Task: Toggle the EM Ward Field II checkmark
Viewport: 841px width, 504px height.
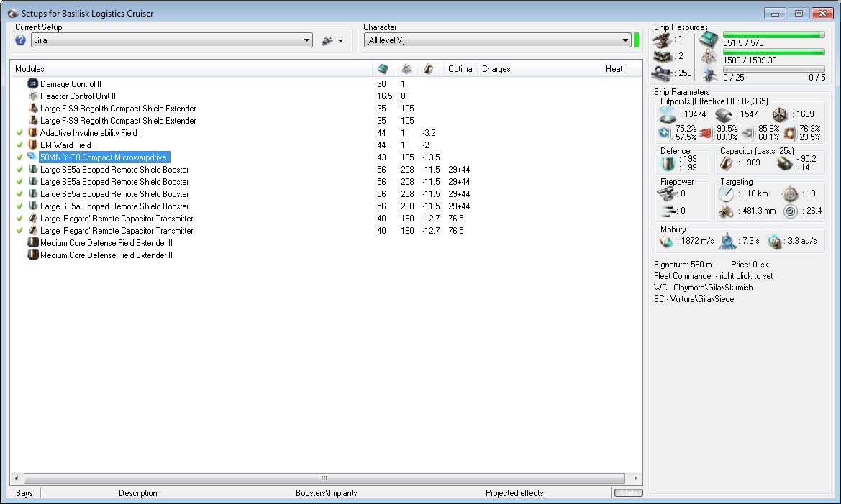Action: (x=19, y=145)
